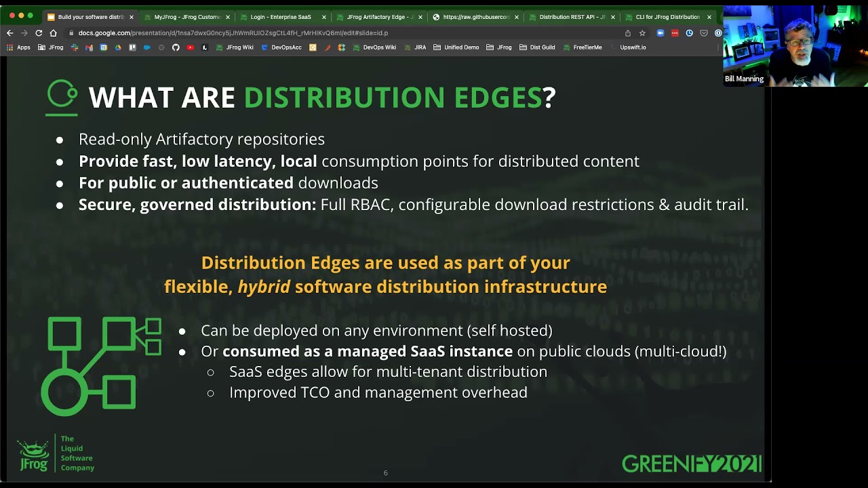The width and height of the screenshot is (868, 488).
Task: Switch to Build your software distribution tab
Action: click(90, 17)
